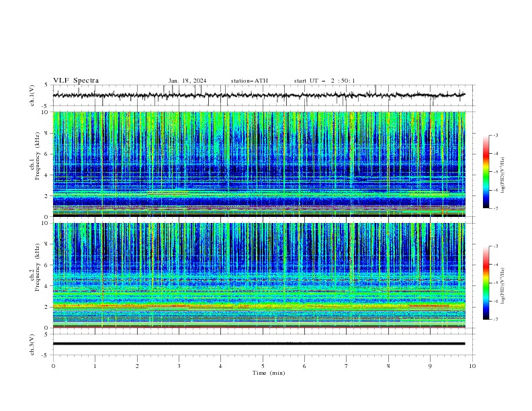Click the "ch.1(V)" waveform axis label
This screenshot has height=411, width=532.
[32, 95]
